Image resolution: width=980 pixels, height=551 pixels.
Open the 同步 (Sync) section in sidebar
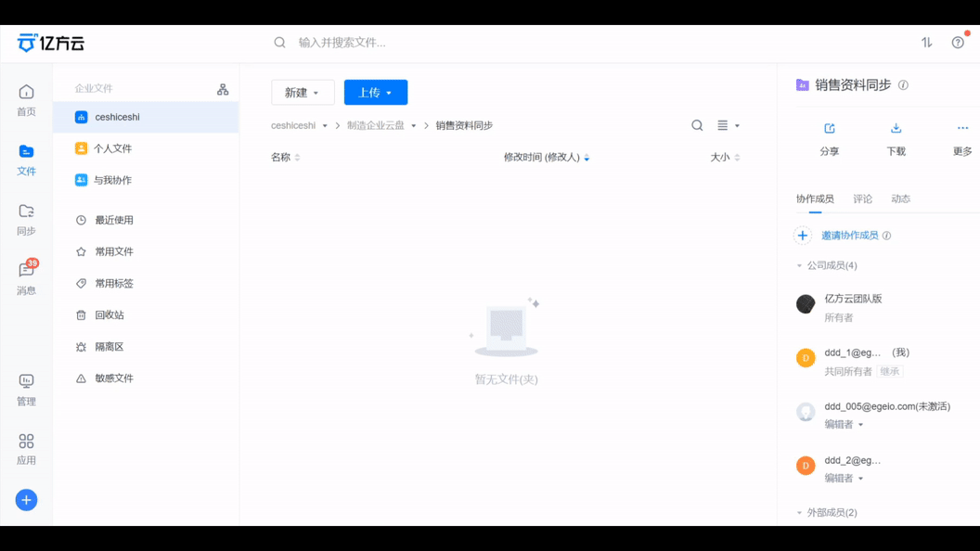tap(26, 220)
